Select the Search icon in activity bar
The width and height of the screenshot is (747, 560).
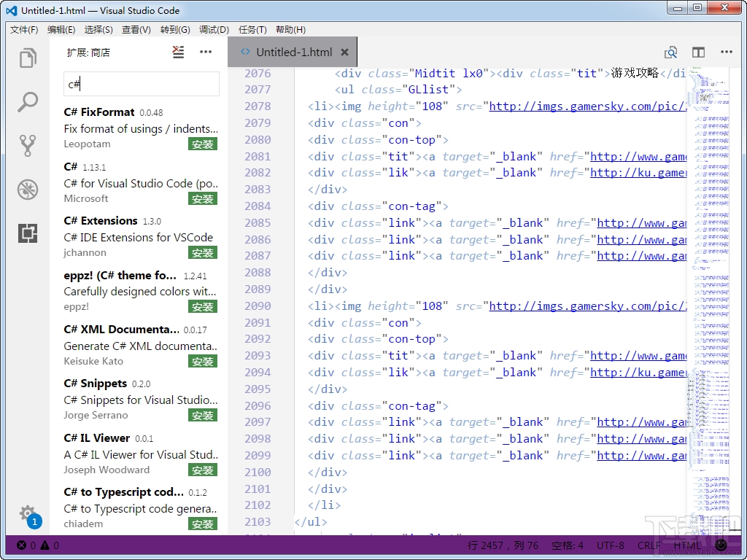27,102
